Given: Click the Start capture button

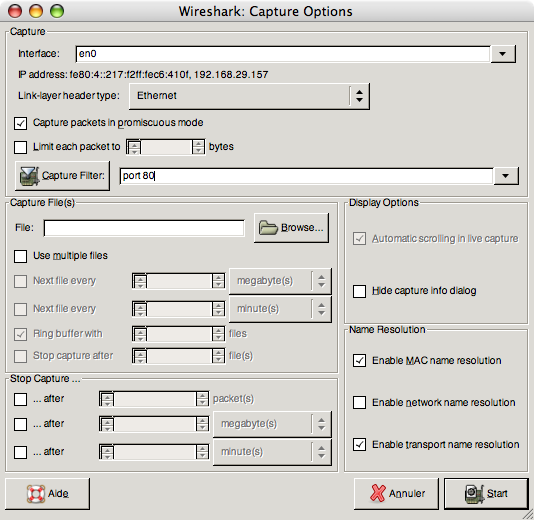Looking at the screenshot, I should click(x=486, y=494).
